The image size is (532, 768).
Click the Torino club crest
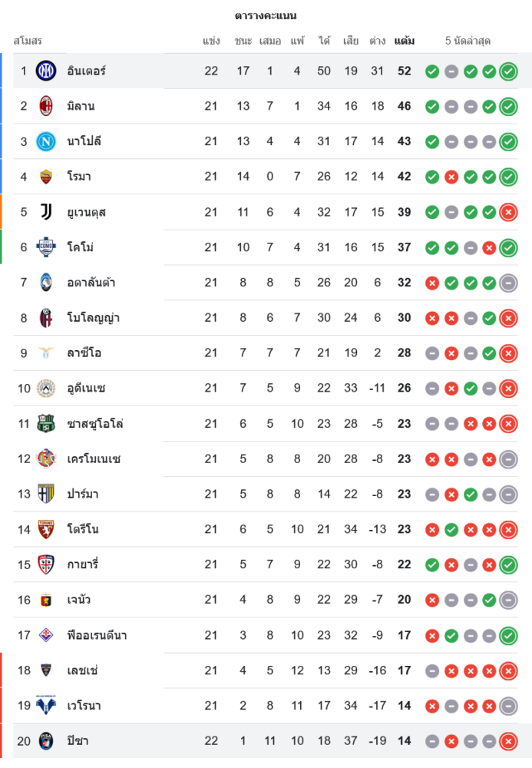[x=46, y=529]
